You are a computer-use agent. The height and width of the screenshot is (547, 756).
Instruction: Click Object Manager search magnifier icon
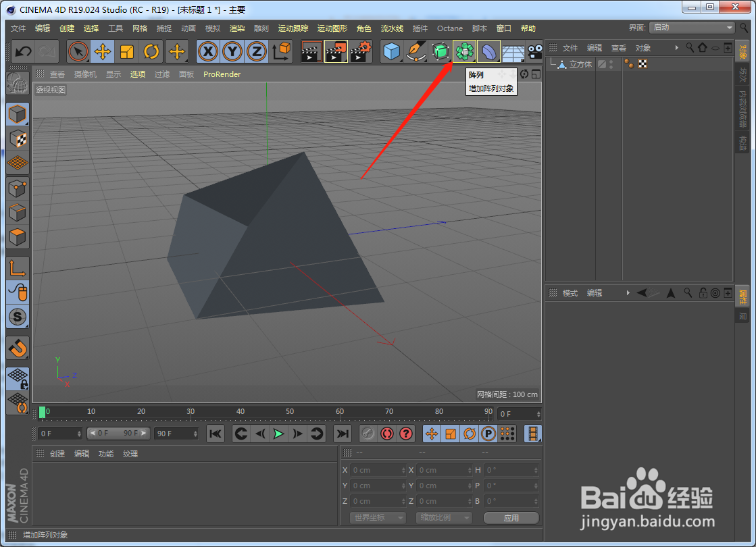click(690, 48)
